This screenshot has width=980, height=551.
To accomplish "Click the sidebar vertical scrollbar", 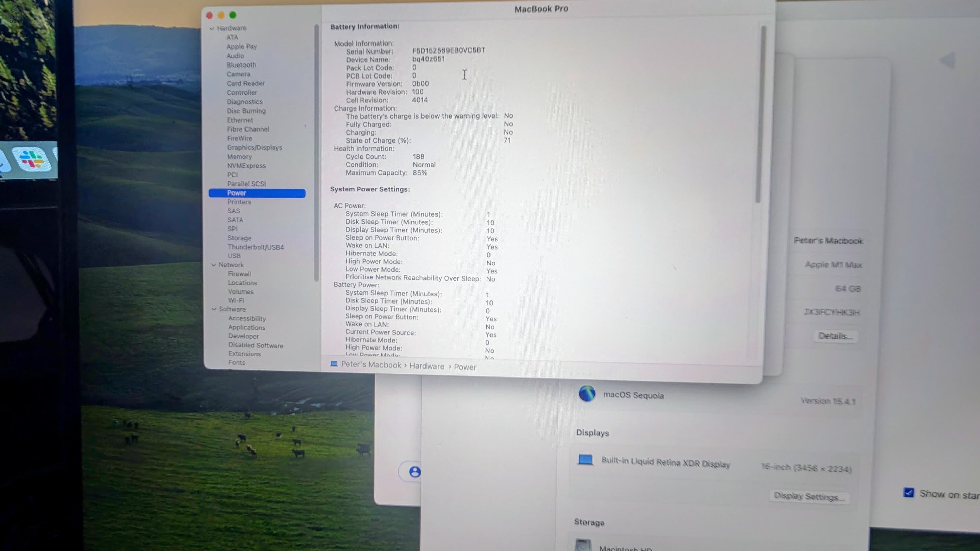I will point(316,153).
